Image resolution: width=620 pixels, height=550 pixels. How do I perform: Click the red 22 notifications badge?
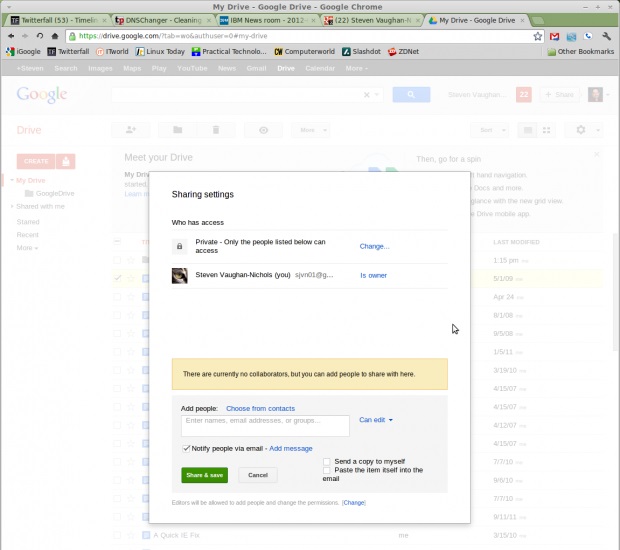click(x=524, y=95)
